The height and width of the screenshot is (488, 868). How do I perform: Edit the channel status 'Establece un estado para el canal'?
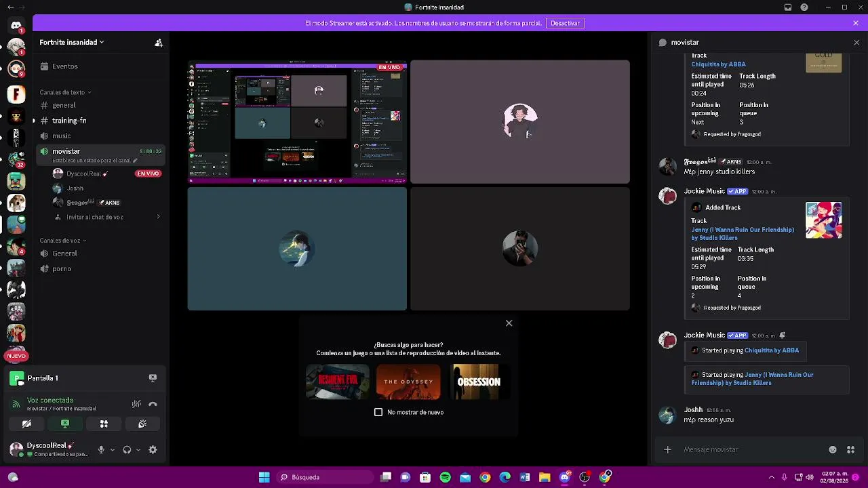95,161
